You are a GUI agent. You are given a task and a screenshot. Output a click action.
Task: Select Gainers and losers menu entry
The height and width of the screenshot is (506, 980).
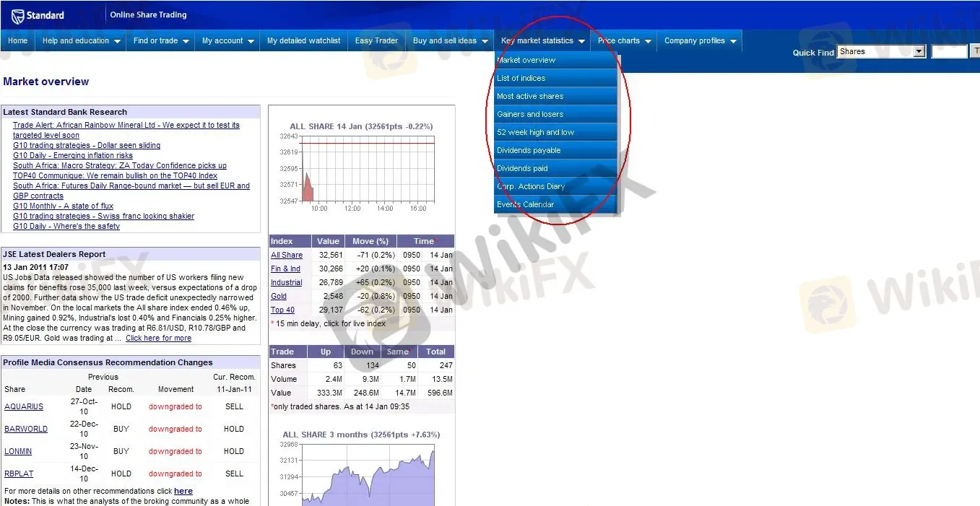point(555,114)
